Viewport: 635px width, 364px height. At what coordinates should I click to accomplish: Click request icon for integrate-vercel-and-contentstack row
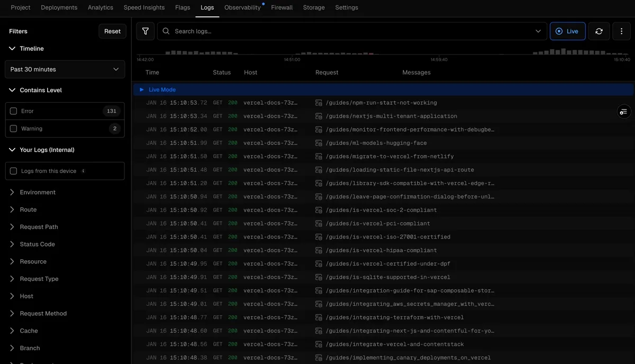click(319, 344)
